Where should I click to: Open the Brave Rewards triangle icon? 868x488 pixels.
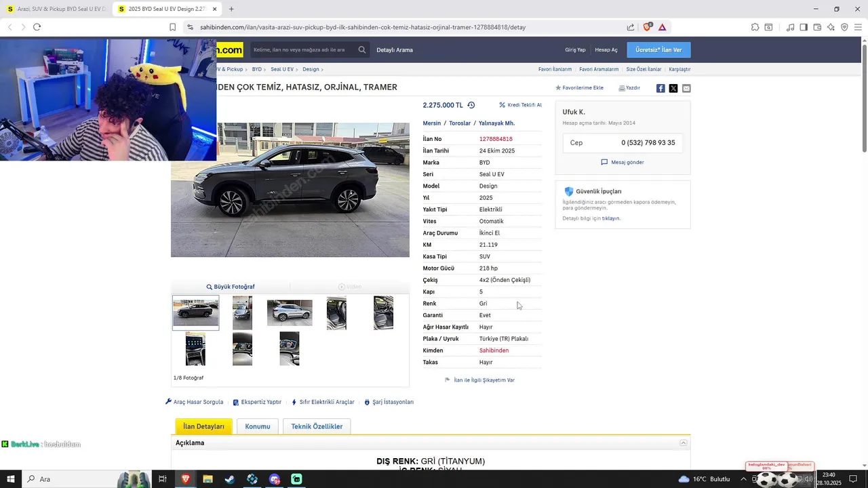tap(662, 27)
